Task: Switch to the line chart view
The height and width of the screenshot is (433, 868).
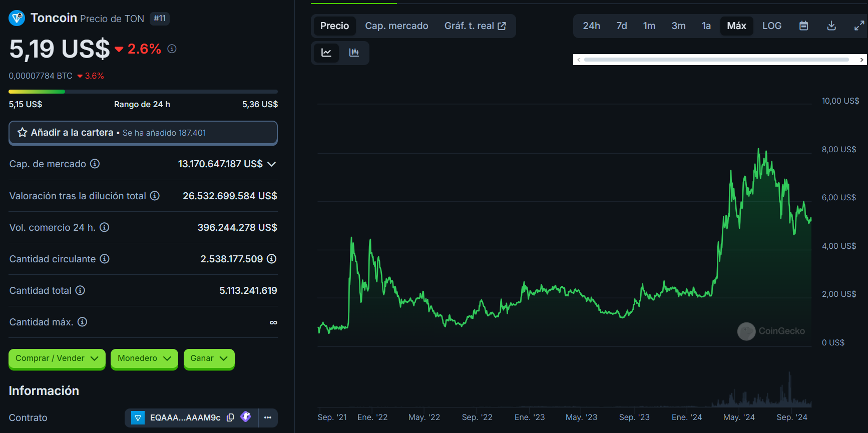Action: tap(326, 53)
